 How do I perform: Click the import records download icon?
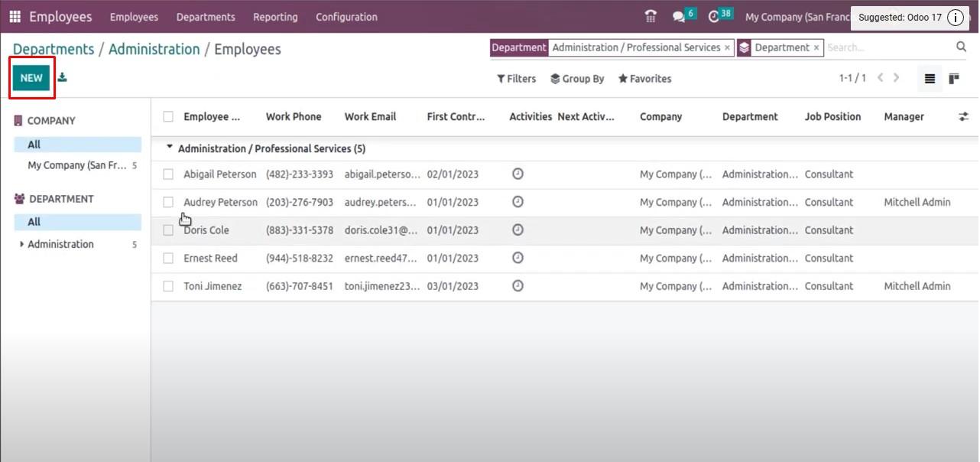(x=62, y=77)
